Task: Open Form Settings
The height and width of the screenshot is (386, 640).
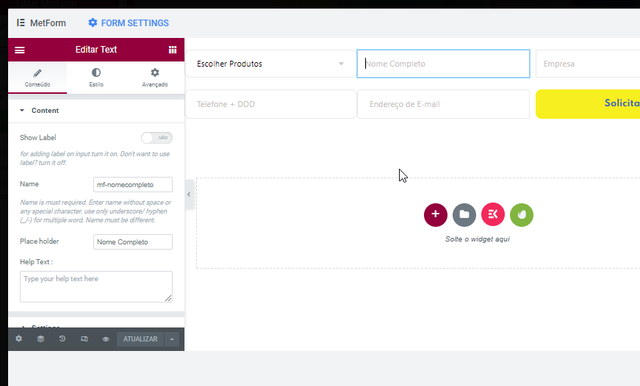Action: tap(129, 23)
